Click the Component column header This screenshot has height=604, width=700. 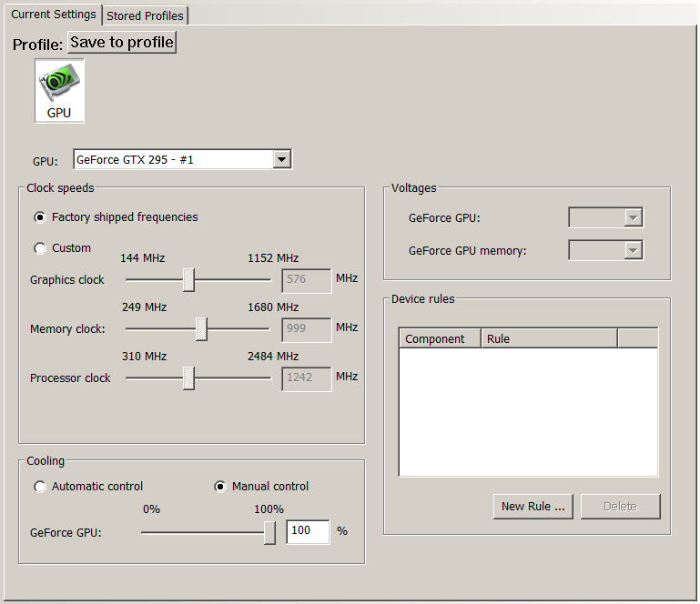440,338
